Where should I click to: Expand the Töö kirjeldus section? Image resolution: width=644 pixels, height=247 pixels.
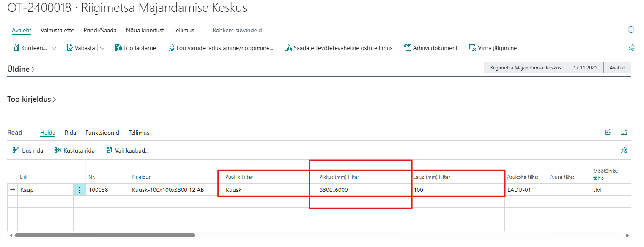click(32, 100)
